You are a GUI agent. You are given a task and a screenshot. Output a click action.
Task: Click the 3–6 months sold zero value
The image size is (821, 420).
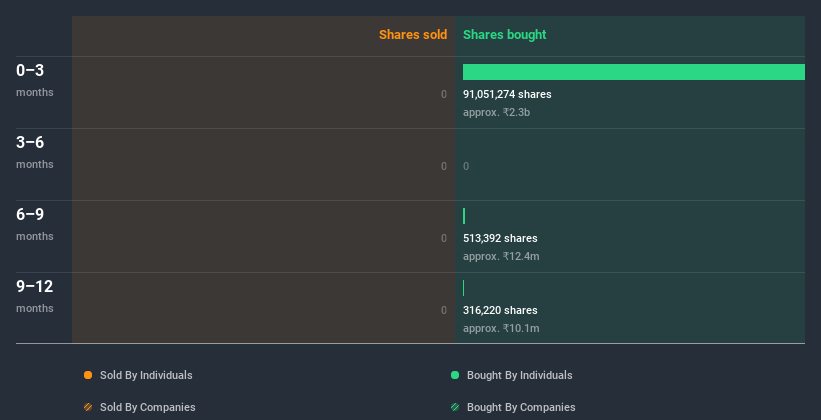coord(444,167)
